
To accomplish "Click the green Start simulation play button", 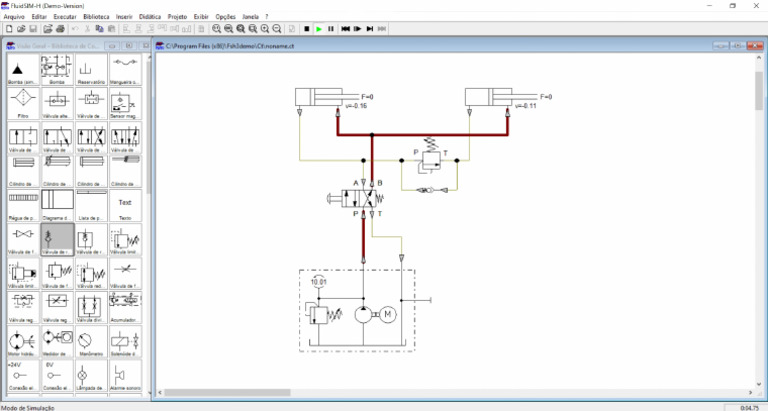I will pos(319,29).
